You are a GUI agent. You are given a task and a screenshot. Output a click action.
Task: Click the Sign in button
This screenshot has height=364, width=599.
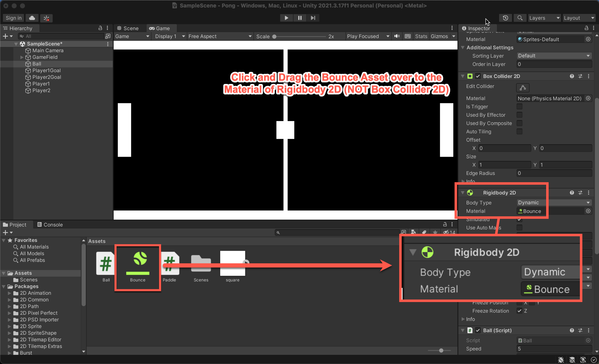coord(13,18)
